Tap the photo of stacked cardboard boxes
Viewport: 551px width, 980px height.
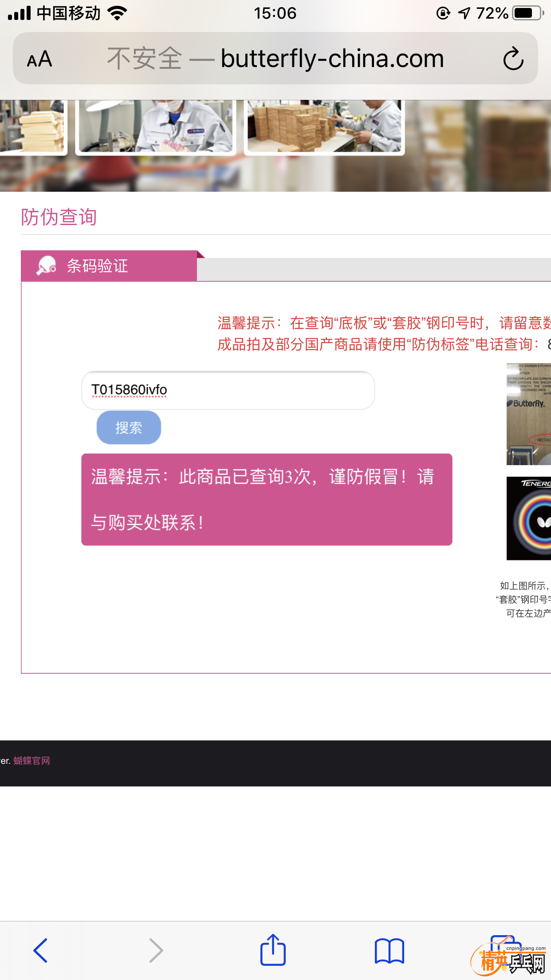point(324,126)
